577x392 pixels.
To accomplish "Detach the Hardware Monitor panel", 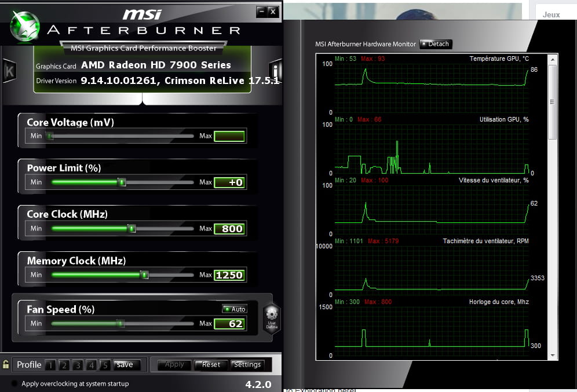I will tap(436, 44).
